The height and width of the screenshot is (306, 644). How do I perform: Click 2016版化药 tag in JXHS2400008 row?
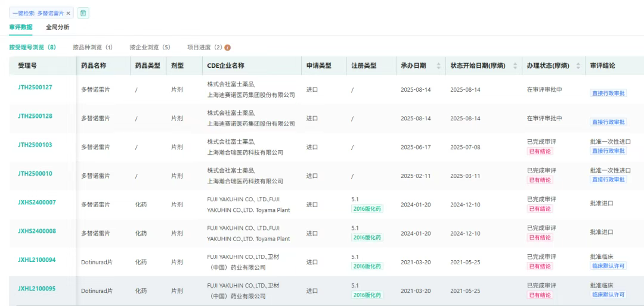point(367,238)
